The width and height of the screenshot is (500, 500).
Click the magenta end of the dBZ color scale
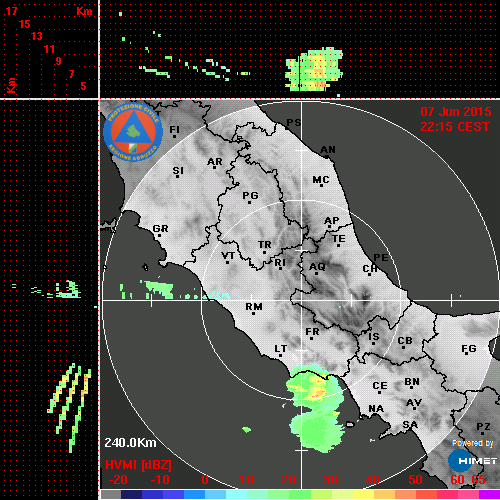(x=489, y=495)
